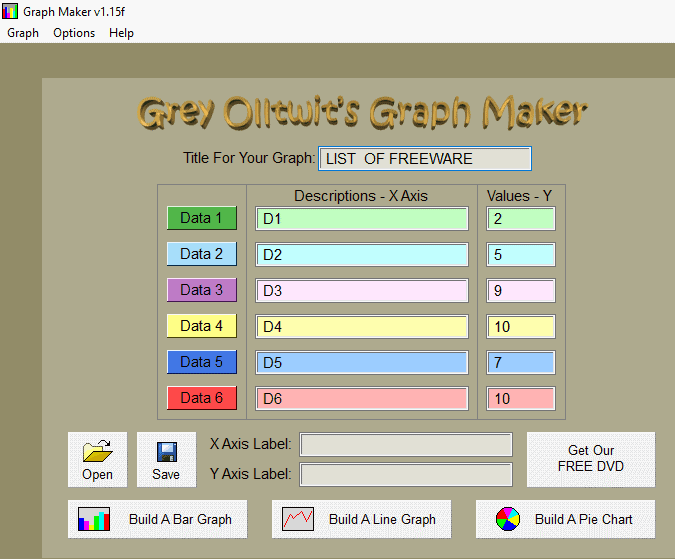Click Get Our FREE DVD button

click(x=591, y=460)
